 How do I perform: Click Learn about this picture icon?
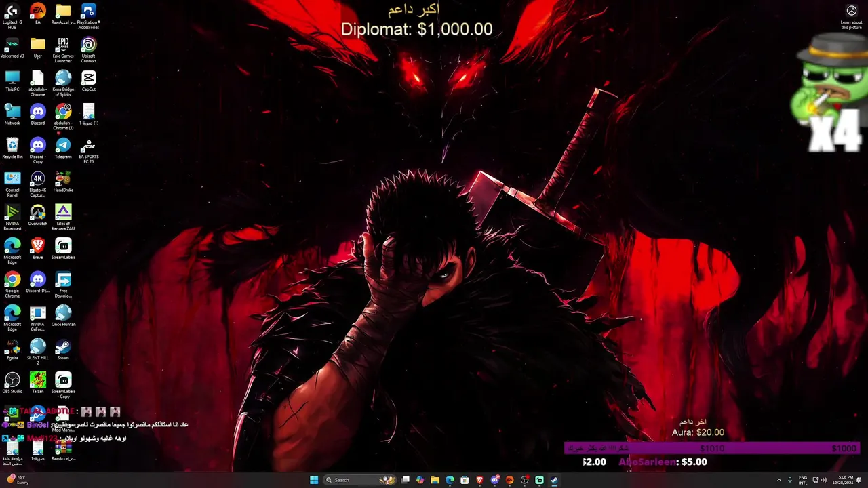tap(852, 17)
